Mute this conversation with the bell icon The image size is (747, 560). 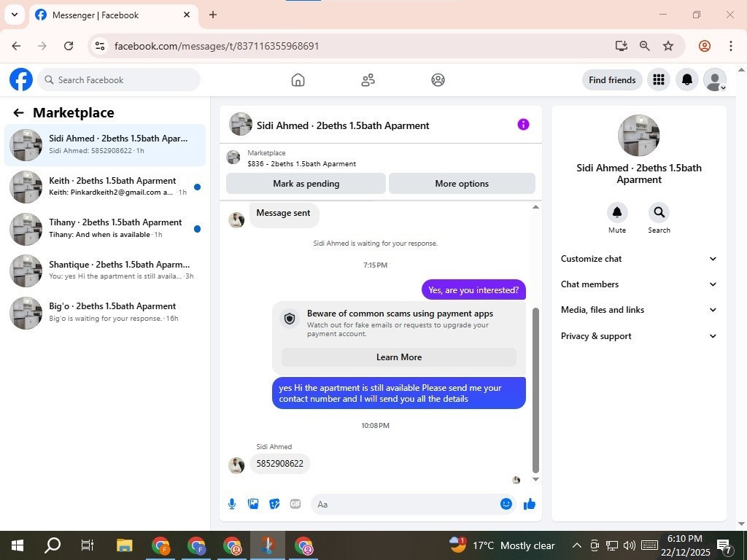[x=617, y=212]
